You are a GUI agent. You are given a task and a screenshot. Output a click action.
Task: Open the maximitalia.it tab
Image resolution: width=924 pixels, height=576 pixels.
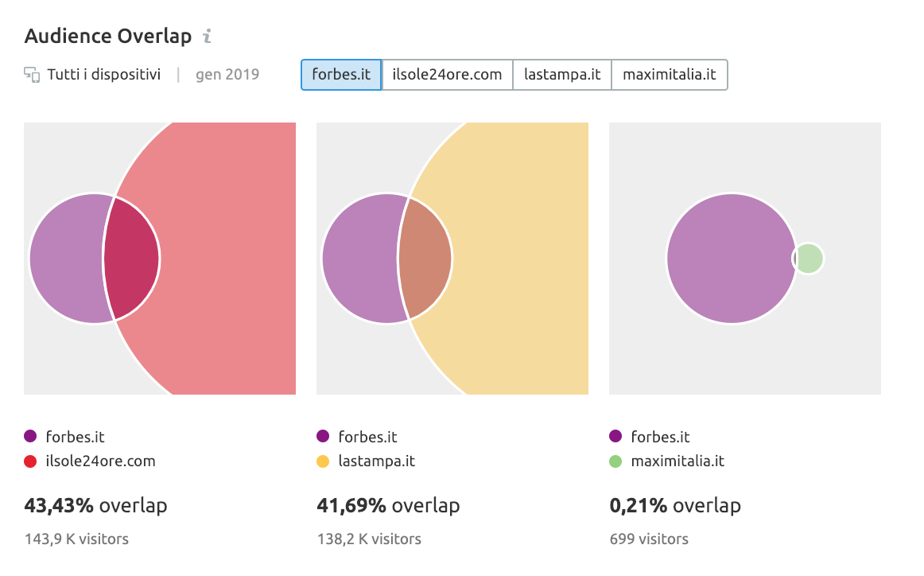coord(670,75)
